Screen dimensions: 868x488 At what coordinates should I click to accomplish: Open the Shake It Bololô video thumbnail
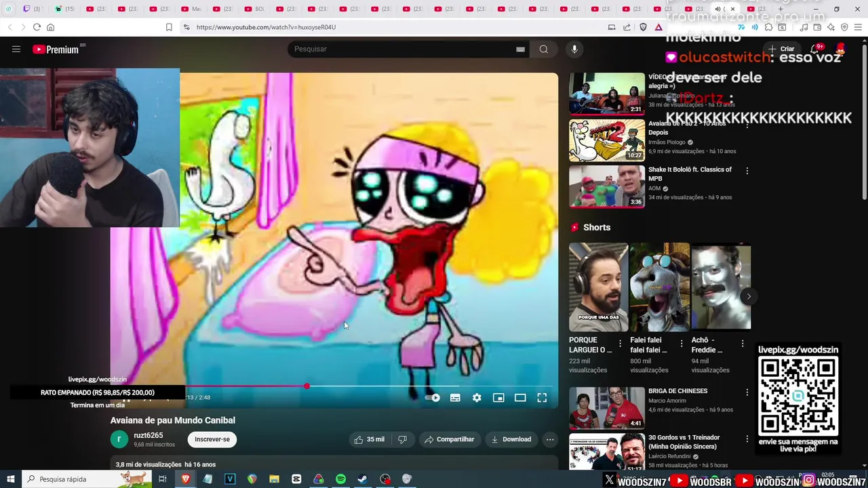[607, 186]
